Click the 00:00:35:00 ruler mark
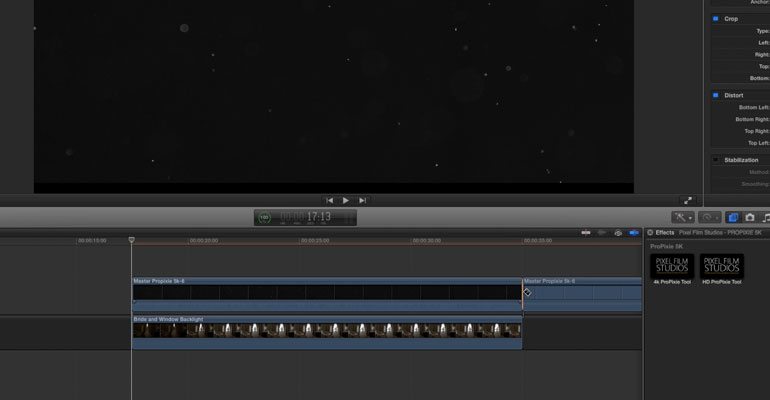 click(x=538, y=241)
